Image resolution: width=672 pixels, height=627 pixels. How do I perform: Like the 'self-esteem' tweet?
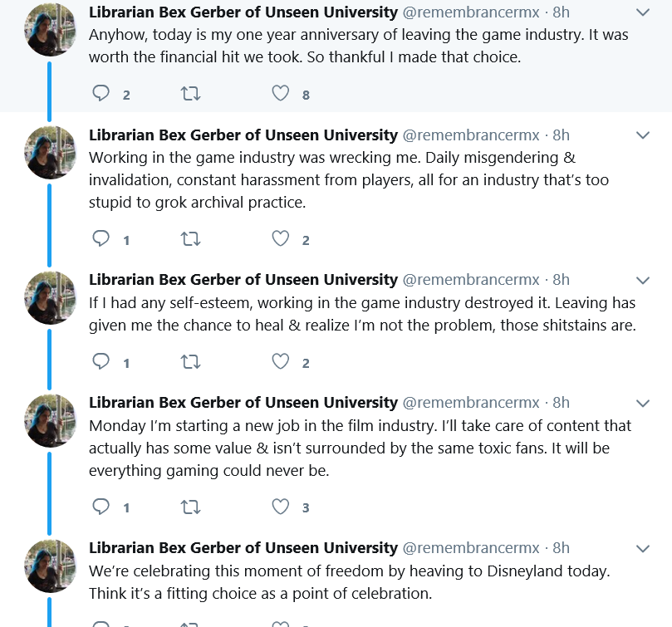(281, 361)
